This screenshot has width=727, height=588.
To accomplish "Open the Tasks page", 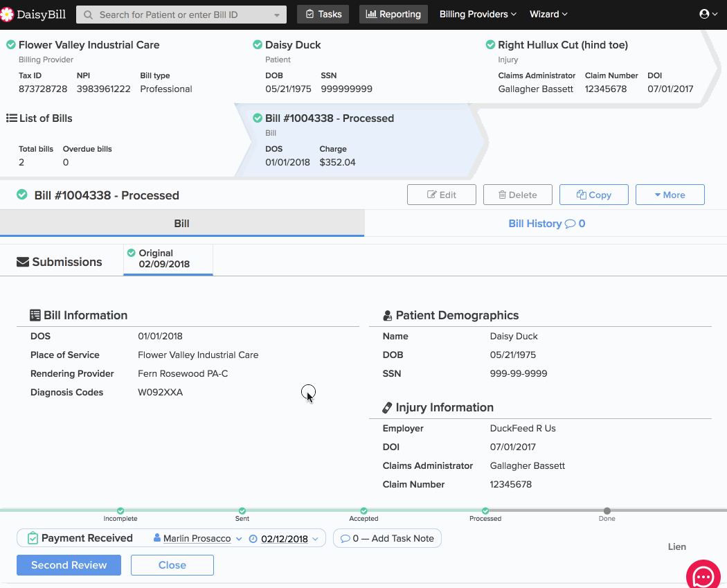I will tap(323, 15).
